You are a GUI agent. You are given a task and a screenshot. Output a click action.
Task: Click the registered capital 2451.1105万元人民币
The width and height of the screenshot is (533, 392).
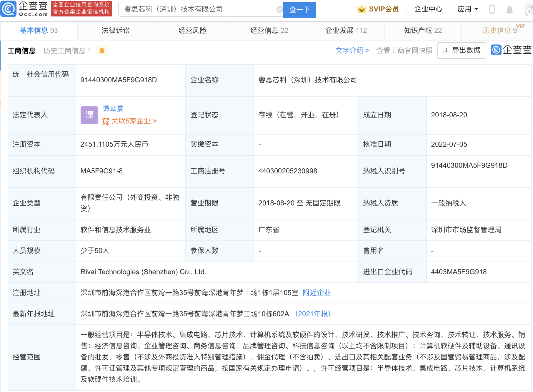pyautogui.click(x=114, y=144)
